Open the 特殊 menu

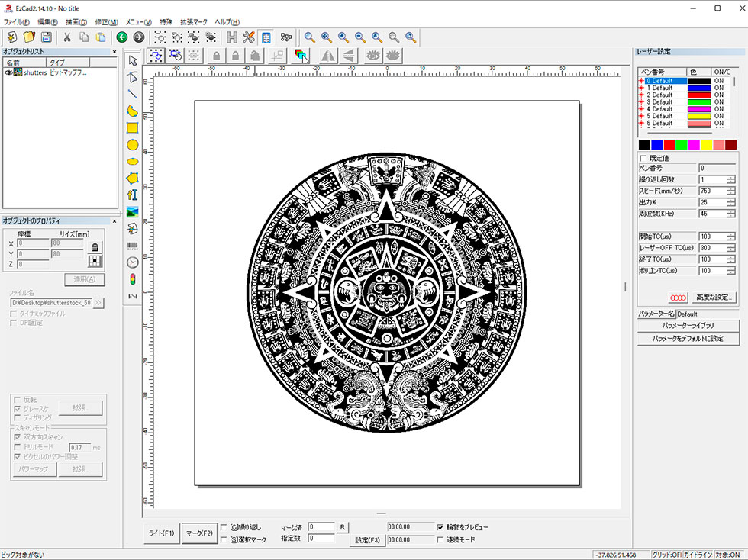pyautogui.click(x=166, y=22)
